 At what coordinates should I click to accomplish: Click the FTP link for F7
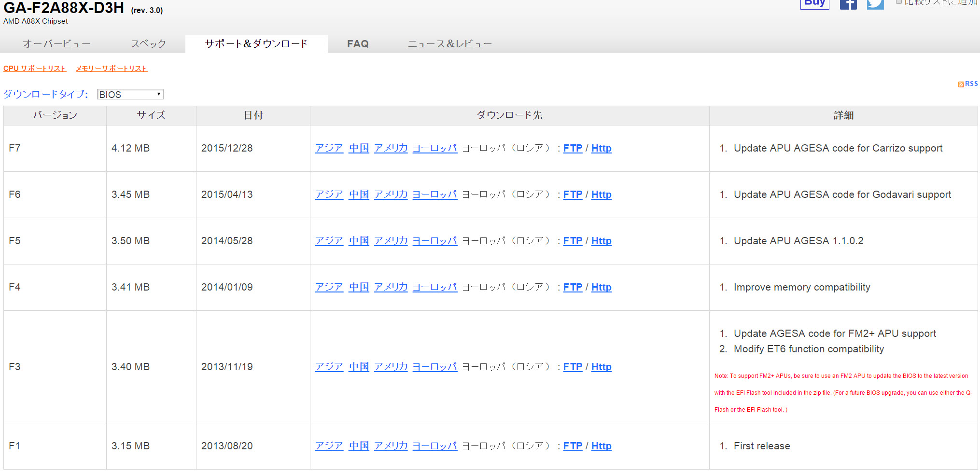[x=573, y=148]
